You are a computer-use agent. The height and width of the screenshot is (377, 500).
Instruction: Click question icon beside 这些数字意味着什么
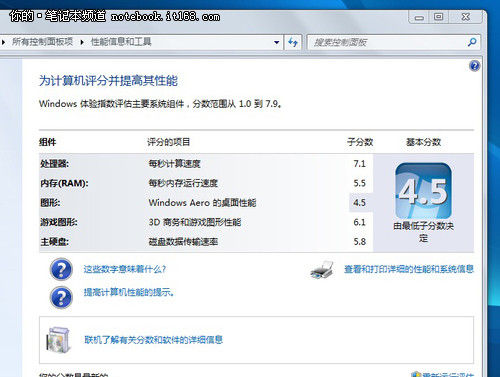coord(61,269)
